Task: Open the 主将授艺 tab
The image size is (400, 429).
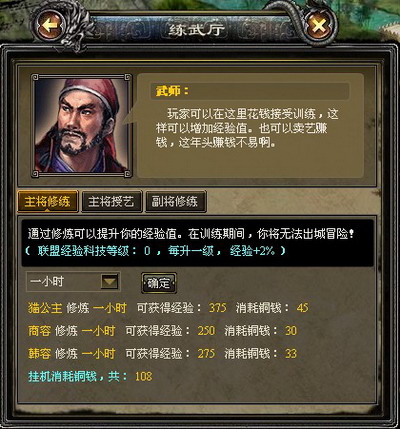Action: (111, 202)
